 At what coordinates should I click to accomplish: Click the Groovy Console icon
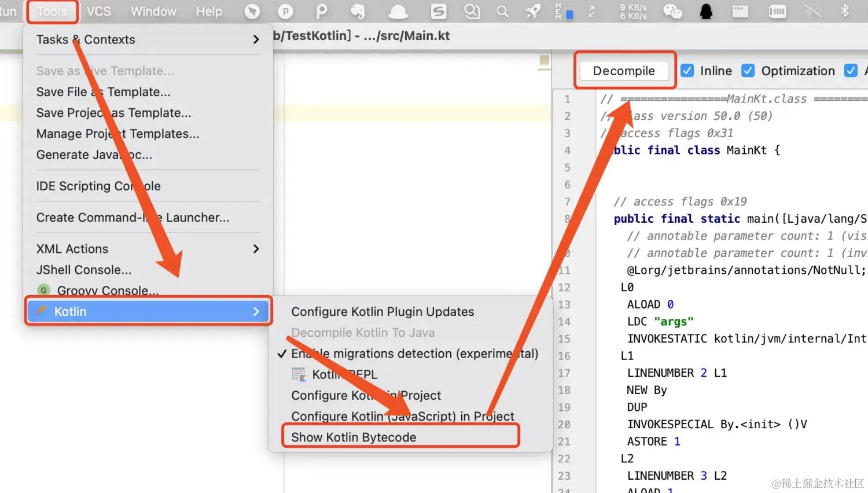click(43, 290)
